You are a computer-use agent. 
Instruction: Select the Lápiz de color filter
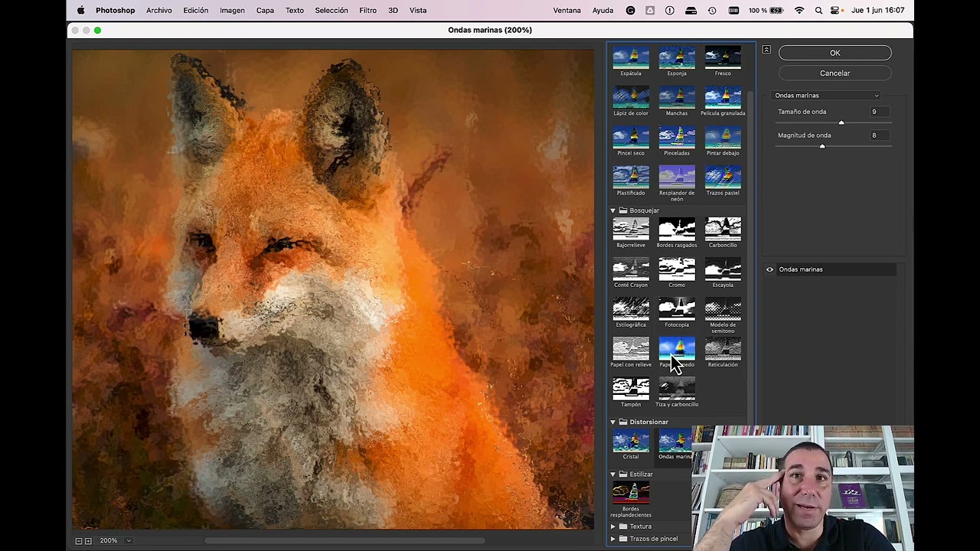tap(631, 98)
